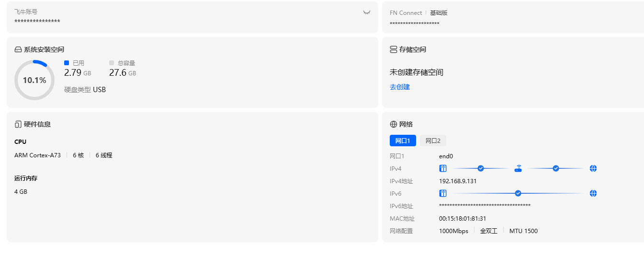This screenshot has width=644, height=259.
Task: Click the 存储空间 storage icon
Action: pyautogui.click(x=394, y=49)
